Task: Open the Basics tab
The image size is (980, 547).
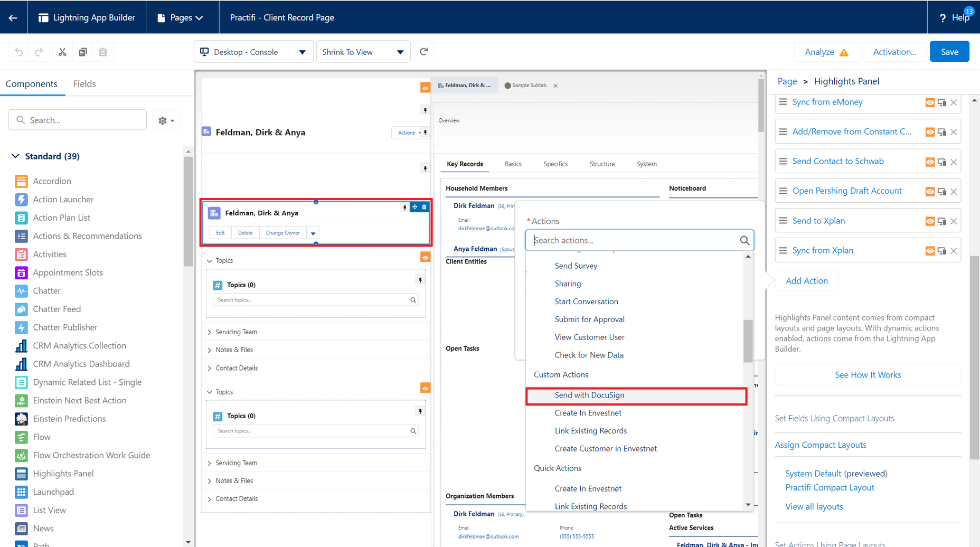Action: [x=513, y=164]
